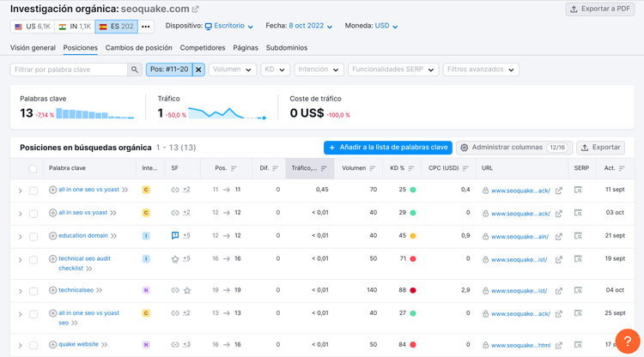Viewport: 644px width, 357px height.
Task: Sort by Volumen column sort icon
Action: click(x=372, y=169)
